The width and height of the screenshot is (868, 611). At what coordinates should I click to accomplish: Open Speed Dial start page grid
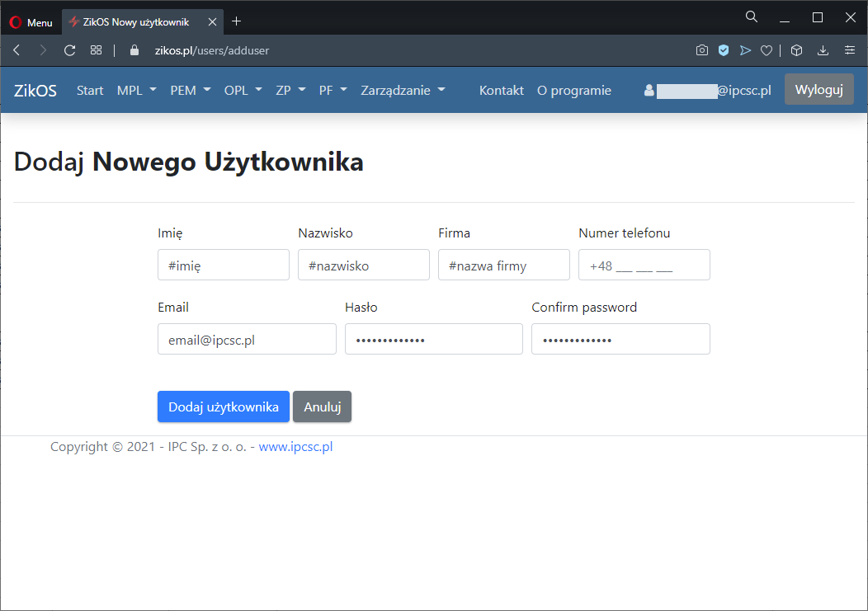tap(97, 50)
